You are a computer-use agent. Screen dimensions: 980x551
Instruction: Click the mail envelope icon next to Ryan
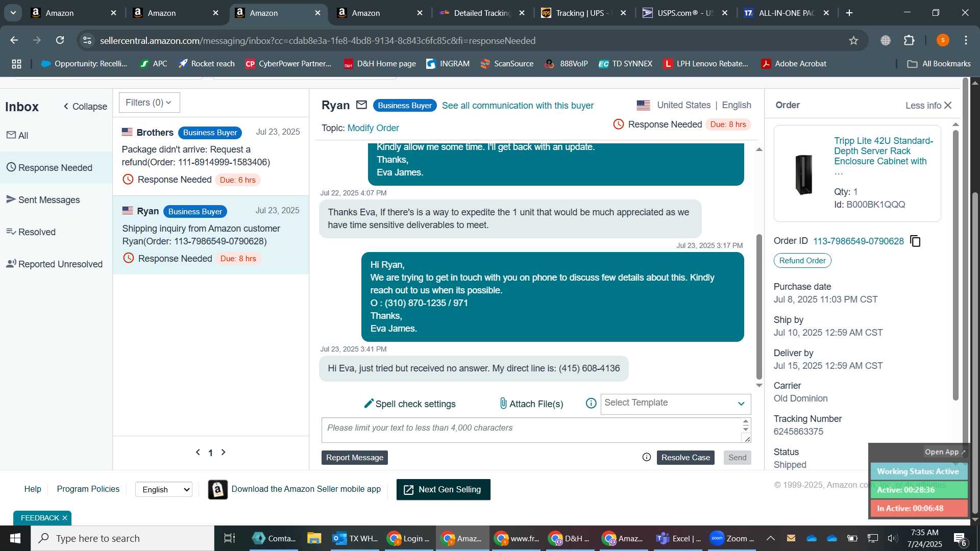pyautogui.click(x=361, y=105)
